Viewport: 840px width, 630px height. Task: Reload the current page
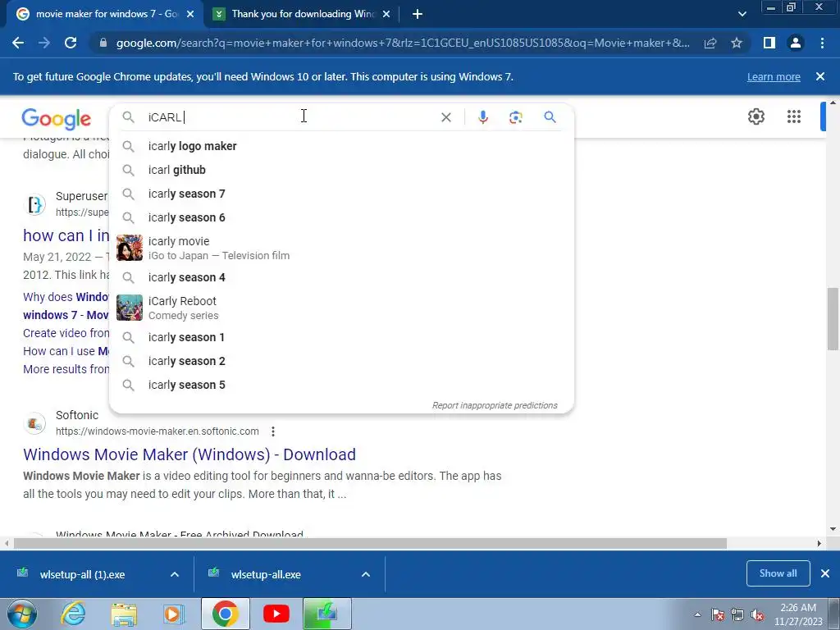tap(71, 43)
